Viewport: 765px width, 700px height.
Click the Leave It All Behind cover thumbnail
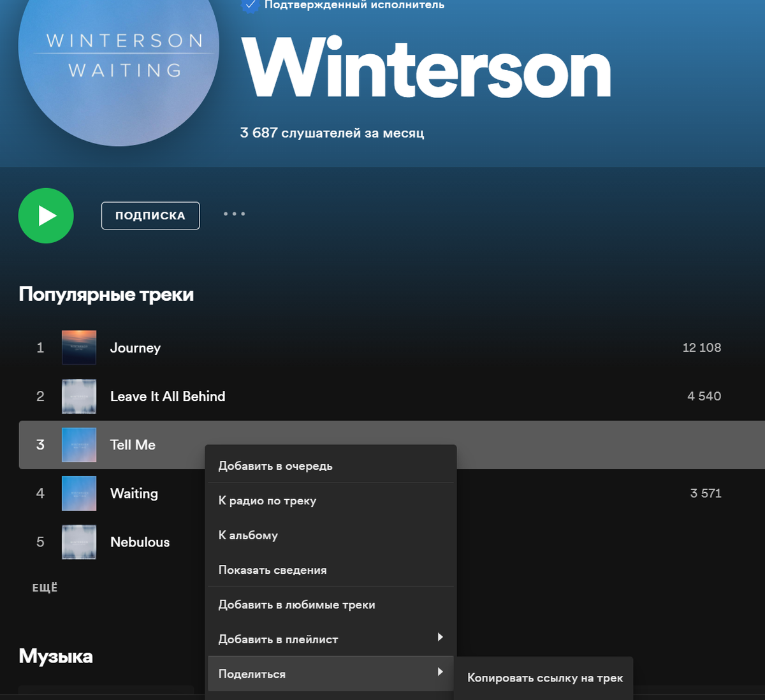click(79, 396)
